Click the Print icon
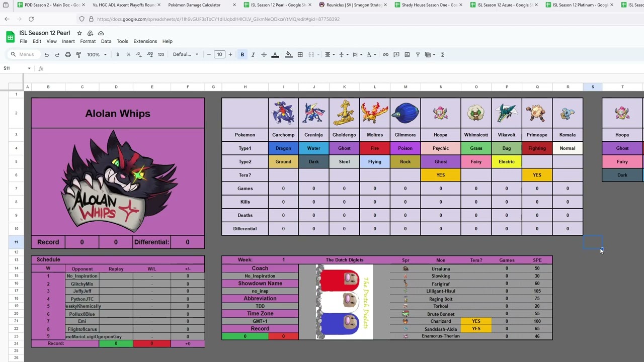 [68, 54]
